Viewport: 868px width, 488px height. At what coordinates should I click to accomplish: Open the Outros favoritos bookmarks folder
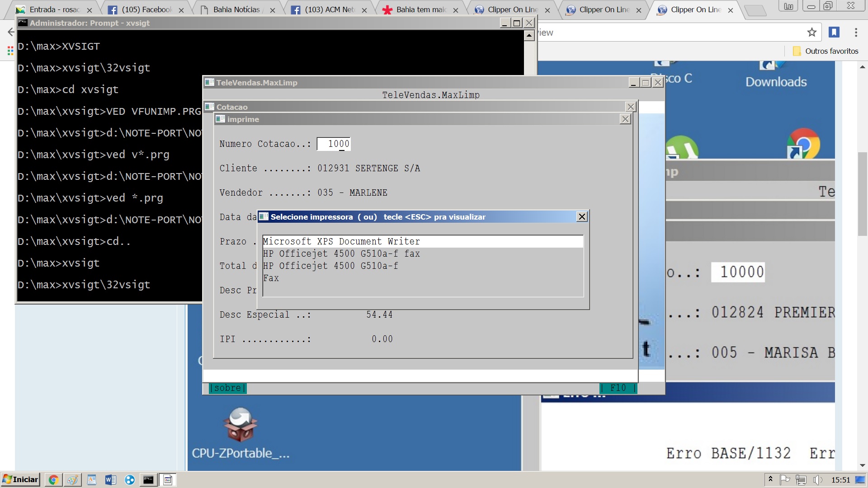click(826, 51)
